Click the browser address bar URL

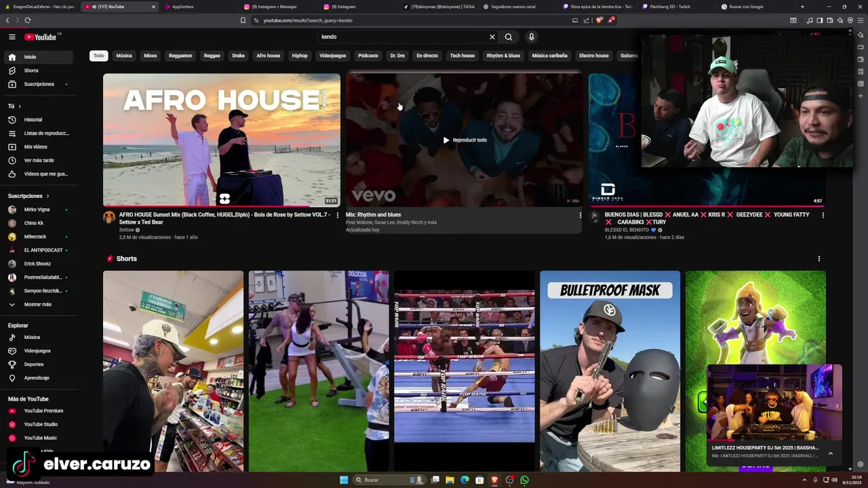point(308,20)
